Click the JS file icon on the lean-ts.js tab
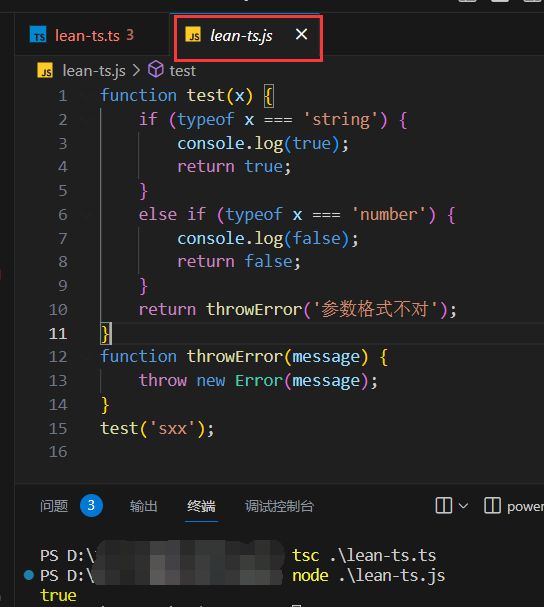 click(193, 34)
